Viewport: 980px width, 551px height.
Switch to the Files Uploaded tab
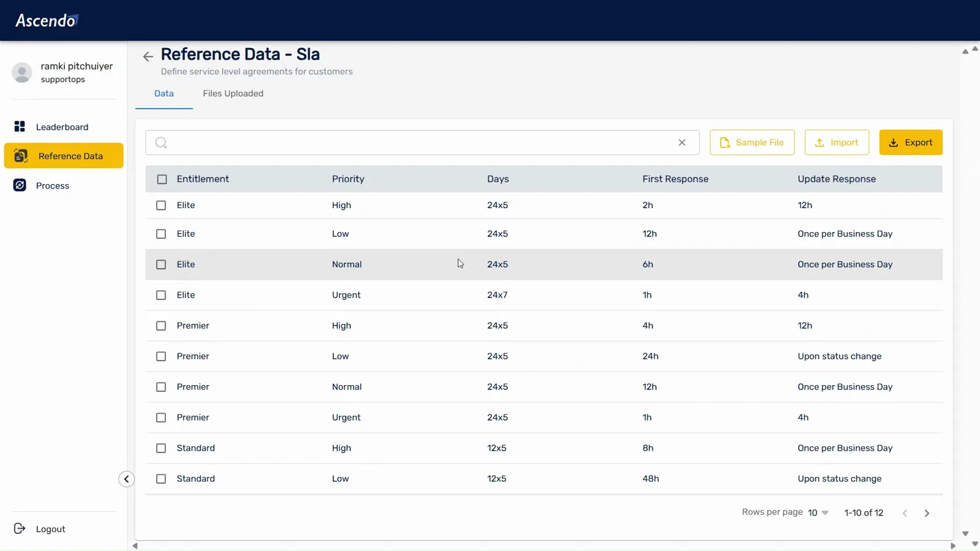click(233, 94)
